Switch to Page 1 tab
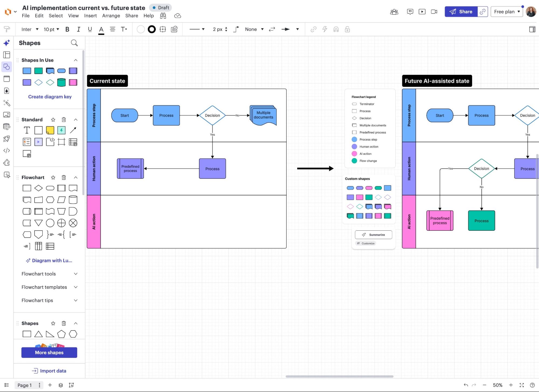This screenshot has width=539, height=392. [24, 385]
